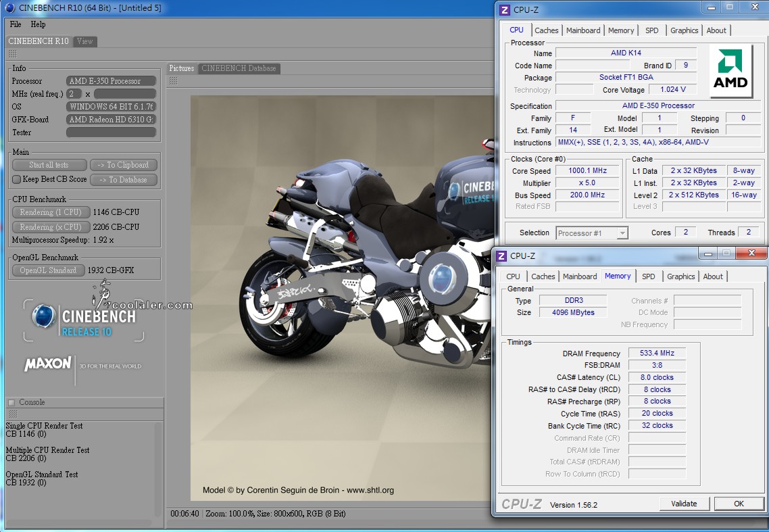Click the Single CPU Render Test console line

(44, 426)
